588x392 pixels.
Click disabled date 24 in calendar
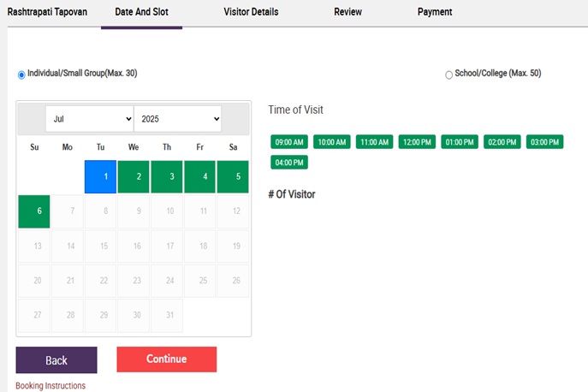pos(167,281)
